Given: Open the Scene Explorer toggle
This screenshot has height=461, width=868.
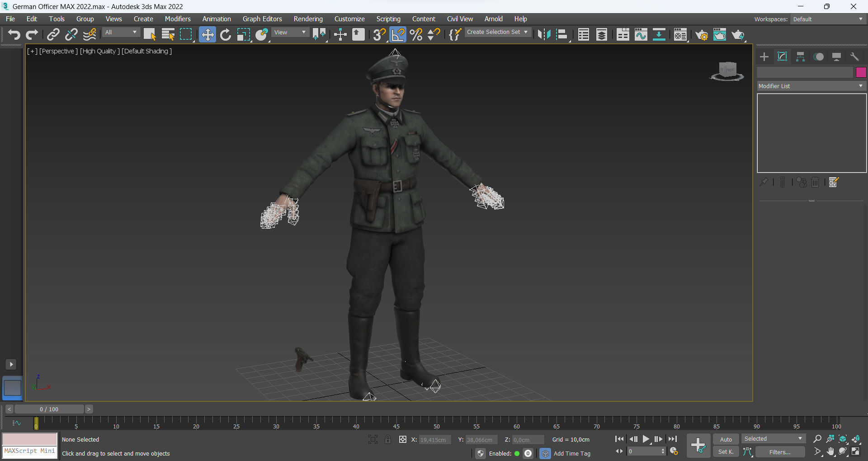Looking at the screenshot, I should point(584,35).
